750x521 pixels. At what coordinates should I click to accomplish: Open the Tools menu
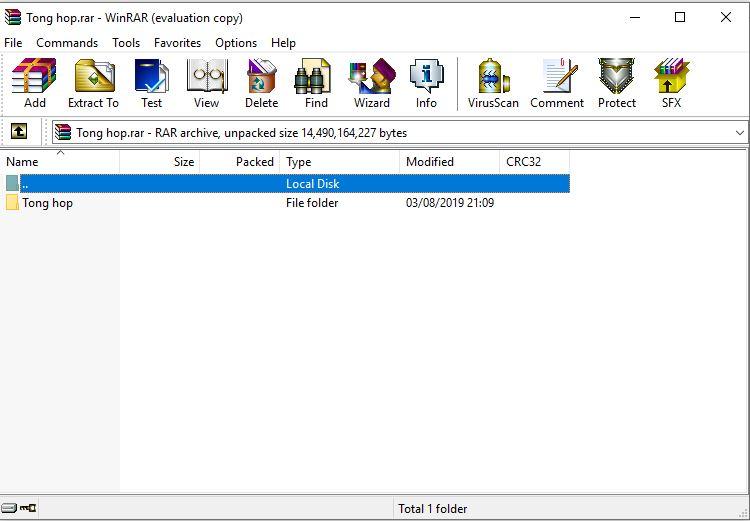point(126,43)
